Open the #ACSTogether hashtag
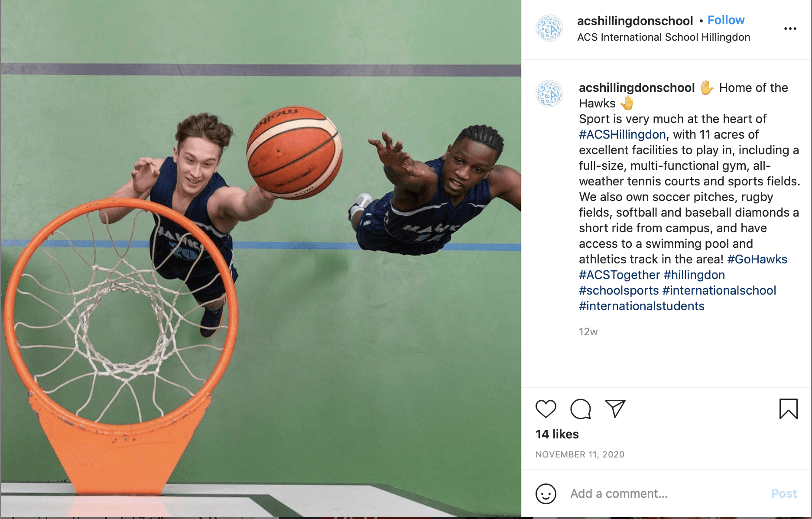This screenshot has height=519, width=812. click(619, 275)
